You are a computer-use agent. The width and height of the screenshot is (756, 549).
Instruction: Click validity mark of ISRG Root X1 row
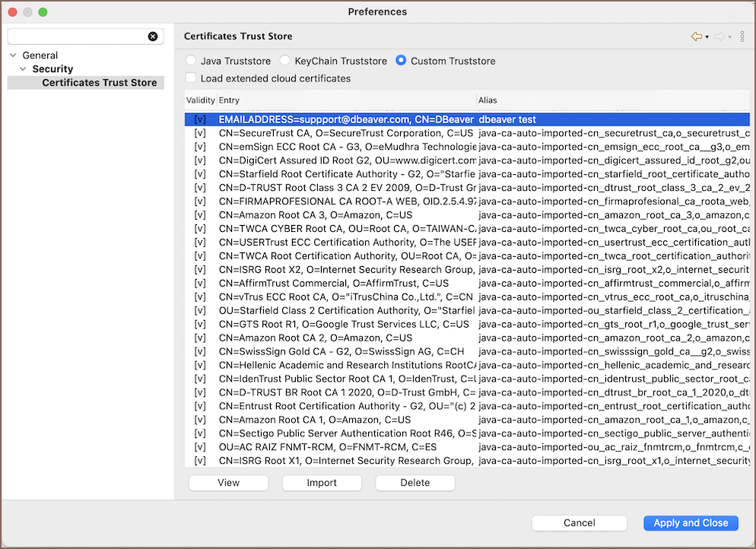click(x=200, y=460)
